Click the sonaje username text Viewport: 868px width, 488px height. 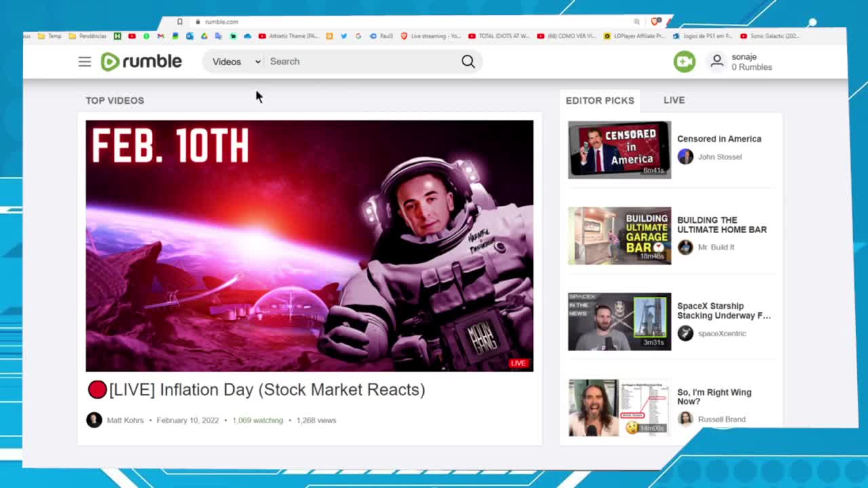tap(744, 57)
